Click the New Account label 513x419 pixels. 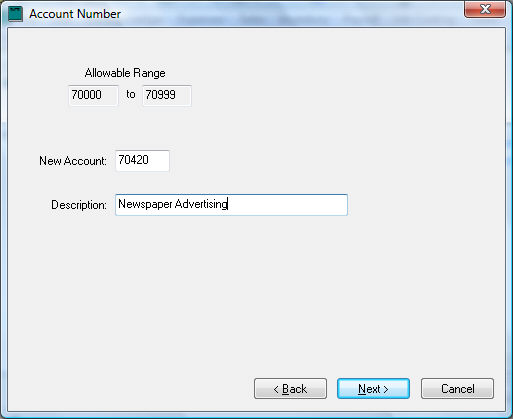73,161
